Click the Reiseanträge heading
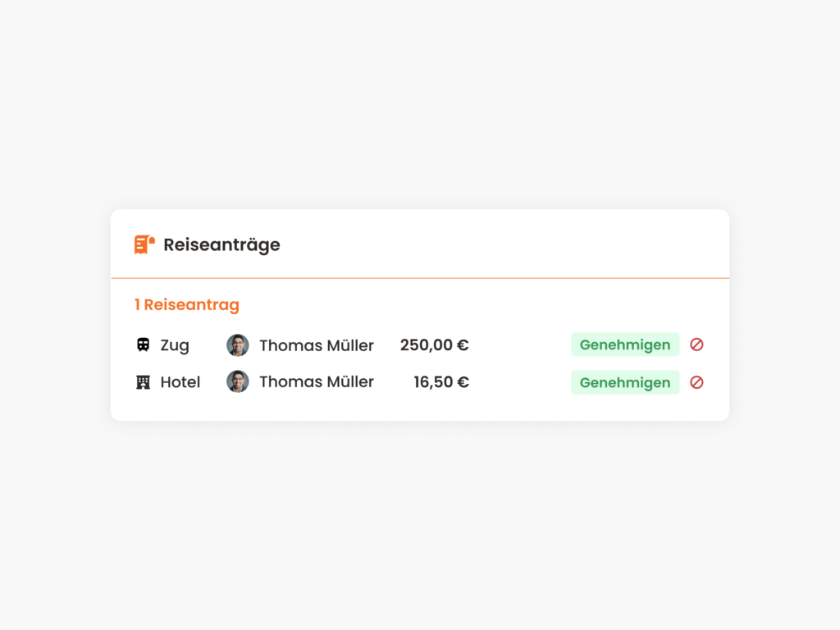The height and width of the screenshot is (630, 840). (221, 244)
